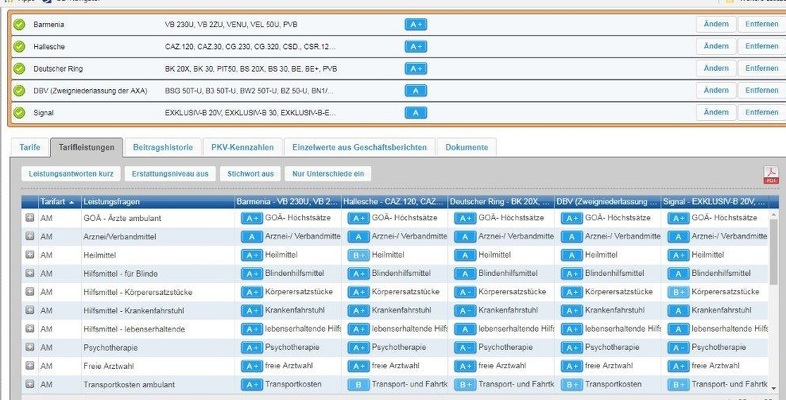Click the Leistungsfragen column header
The image size is (786, 400).
coord(158,202)
